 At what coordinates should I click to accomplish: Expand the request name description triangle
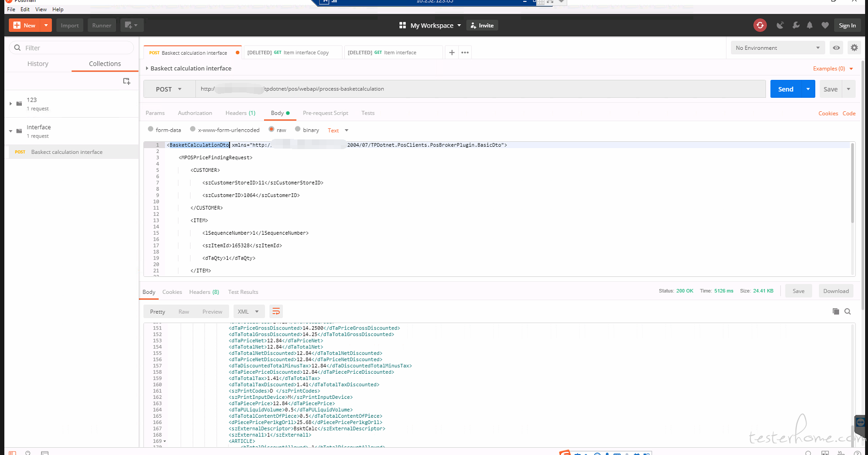[147, 68]
